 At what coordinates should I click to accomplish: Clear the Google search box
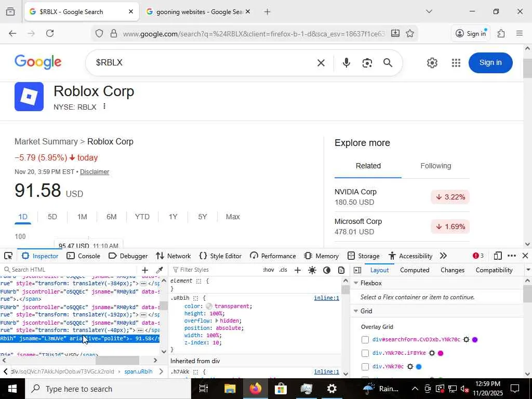[321, 63]
